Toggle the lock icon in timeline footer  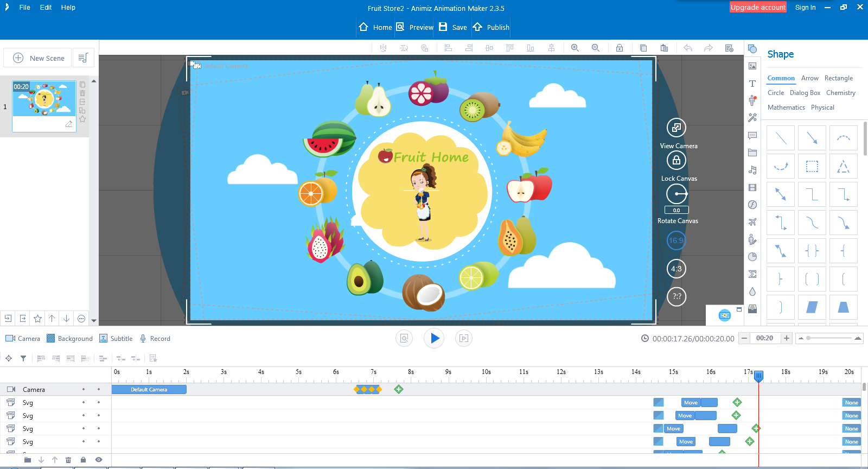(83, 460)
